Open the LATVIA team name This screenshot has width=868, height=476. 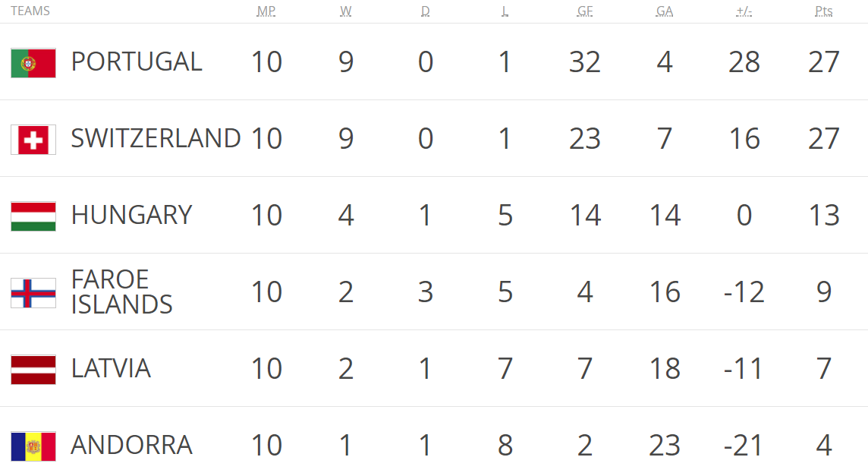coord(111,368)
